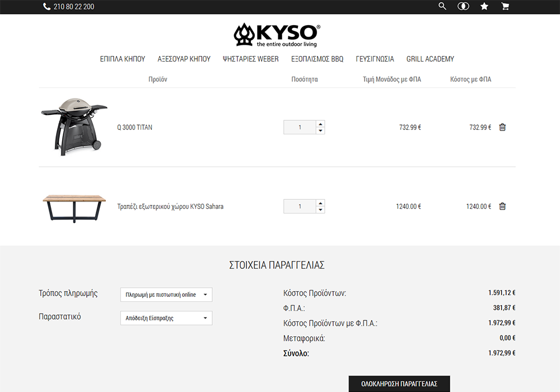Increase quantity of Q 3000 TITAN

[320, 124]
